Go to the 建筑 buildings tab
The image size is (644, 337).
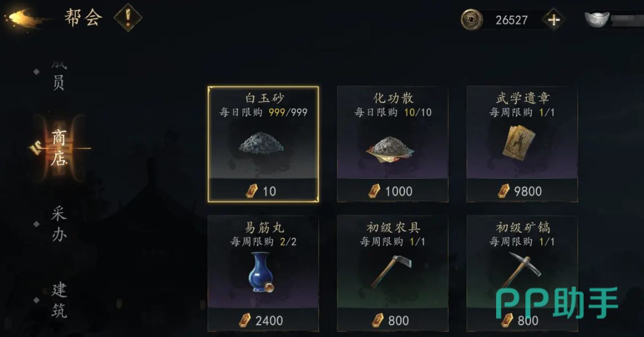[58, 300]
